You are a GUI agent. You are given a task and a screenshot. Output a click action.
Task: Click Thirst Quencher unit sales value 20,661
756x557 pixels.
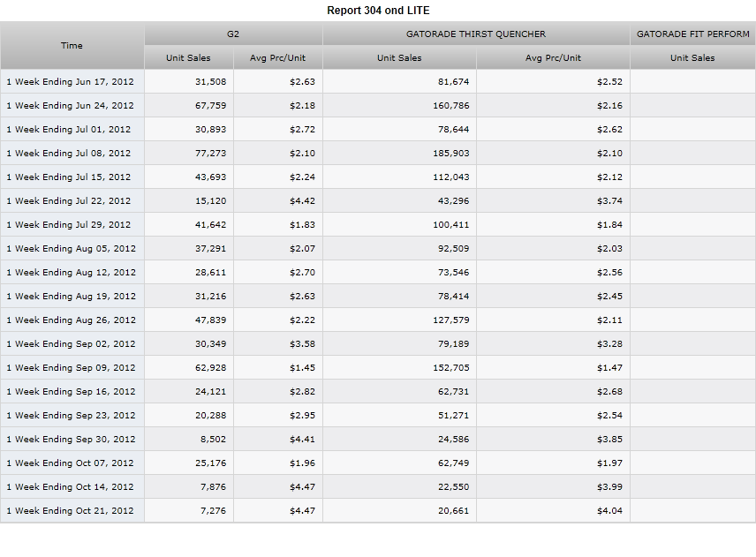(454, 511)
